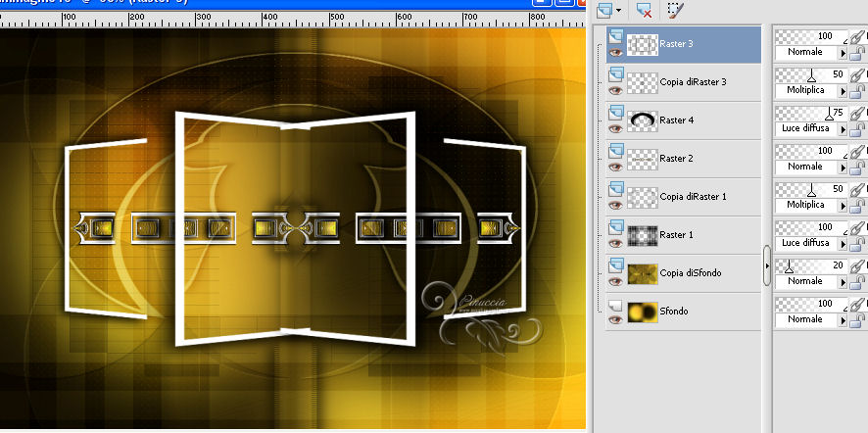Click the opacity slider of Sfondo
868x433 pixels.
tap(811, 305)
